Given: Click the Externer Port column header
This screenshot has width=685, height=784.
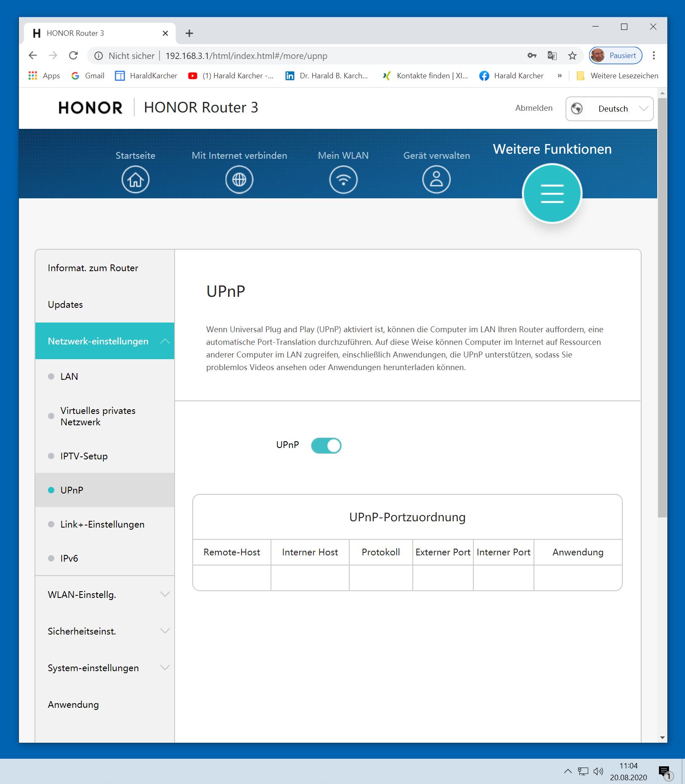Looking at the screenshot, I should pos(443,552).
